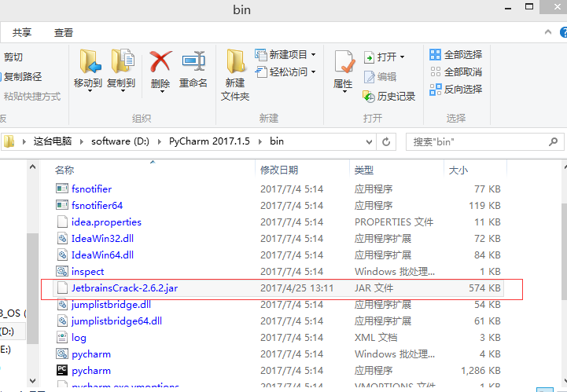This screenshot has width=567, height=392.
Task: Click Invert selection (反向选择)
Action: click(x=455, y=89)
